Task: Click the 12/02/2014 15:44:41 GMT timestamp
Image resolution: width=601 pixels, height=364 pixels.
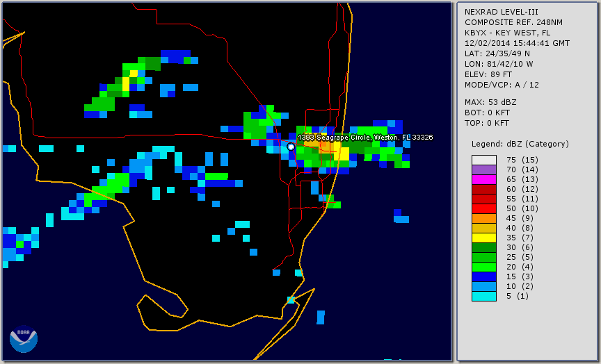Action: (x=517, y=43)
